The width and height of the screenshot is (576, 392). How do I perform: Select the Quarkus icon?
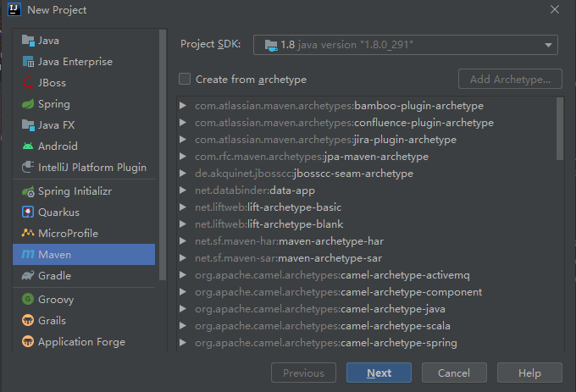click(x=28, y=213)
